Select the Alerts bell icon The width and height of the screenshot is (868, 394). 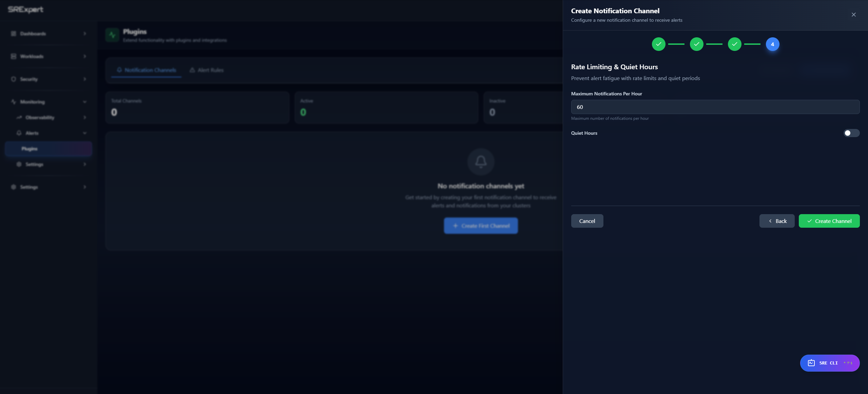click(x=19, y=133)
